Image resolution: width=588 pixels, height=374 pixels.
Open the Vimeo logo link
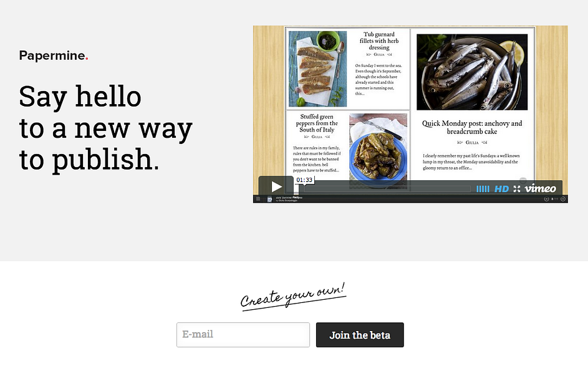pyautogui.click(x=541, y=188)
